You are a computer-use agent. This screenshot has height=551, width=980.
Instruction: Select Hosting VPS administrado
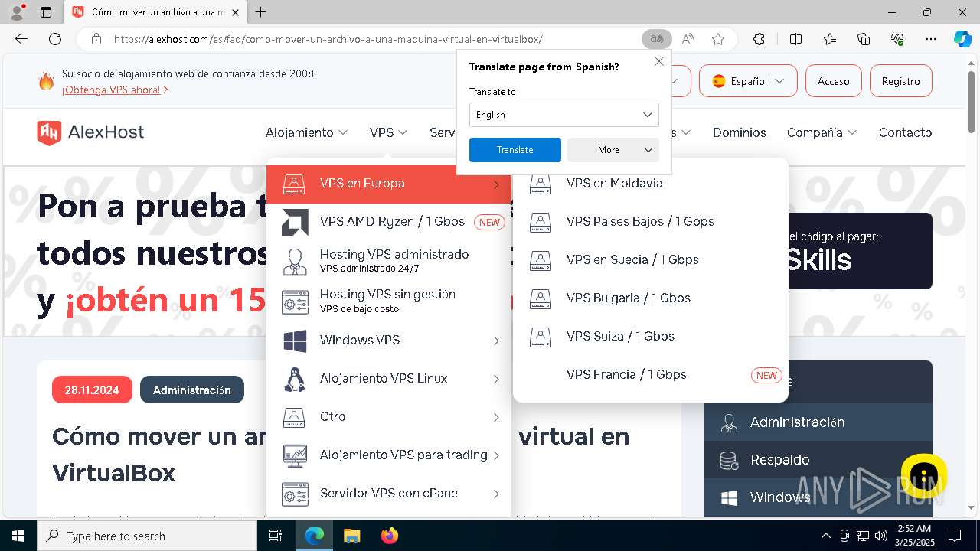(x=389, y=260)
